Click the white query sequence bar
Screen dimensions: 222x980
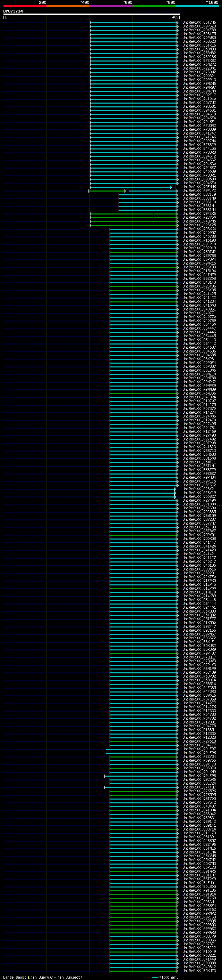click(92, 15)
